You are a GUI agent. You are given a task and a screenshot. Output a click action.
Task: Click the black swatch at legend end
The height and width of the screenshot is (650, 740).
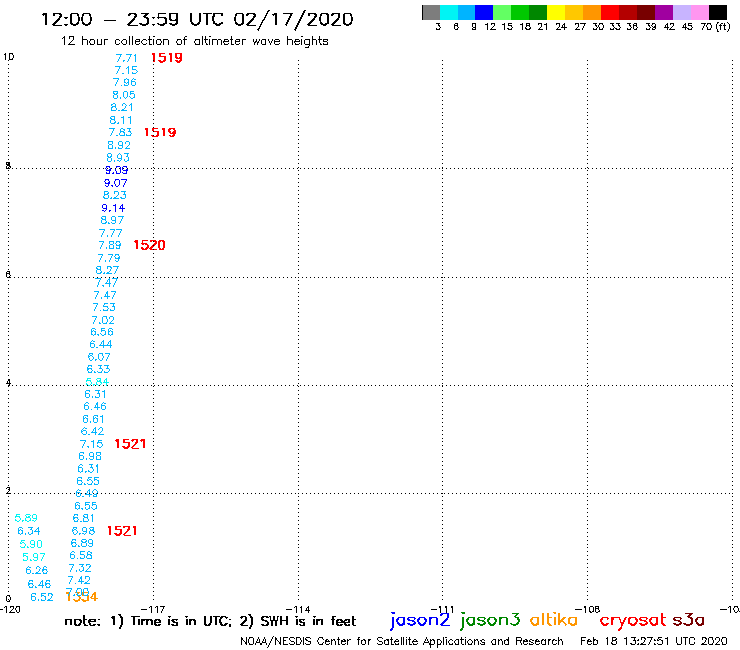[x=717, y=12]
